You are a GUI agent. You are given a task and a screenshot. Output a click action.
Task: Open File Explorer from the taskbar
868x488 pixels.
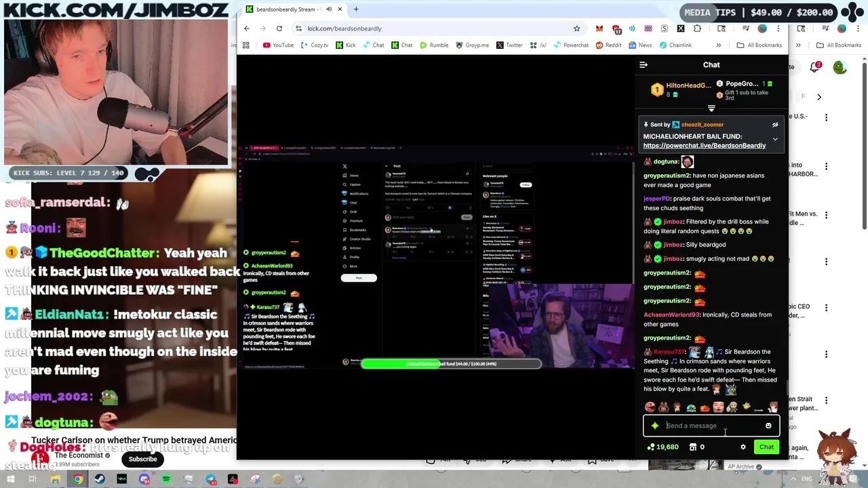click(56, 480)
